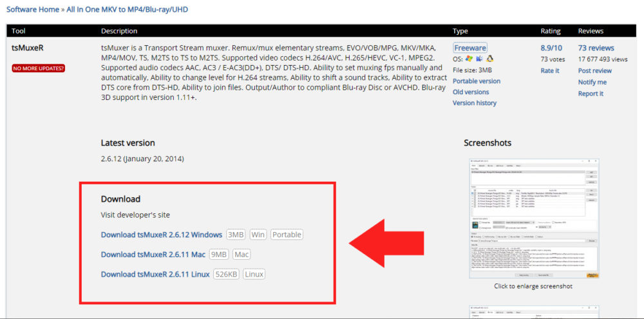Open All In One MKV to MP4/Blu-ray/UHD breadcrumb

point(128,9)
